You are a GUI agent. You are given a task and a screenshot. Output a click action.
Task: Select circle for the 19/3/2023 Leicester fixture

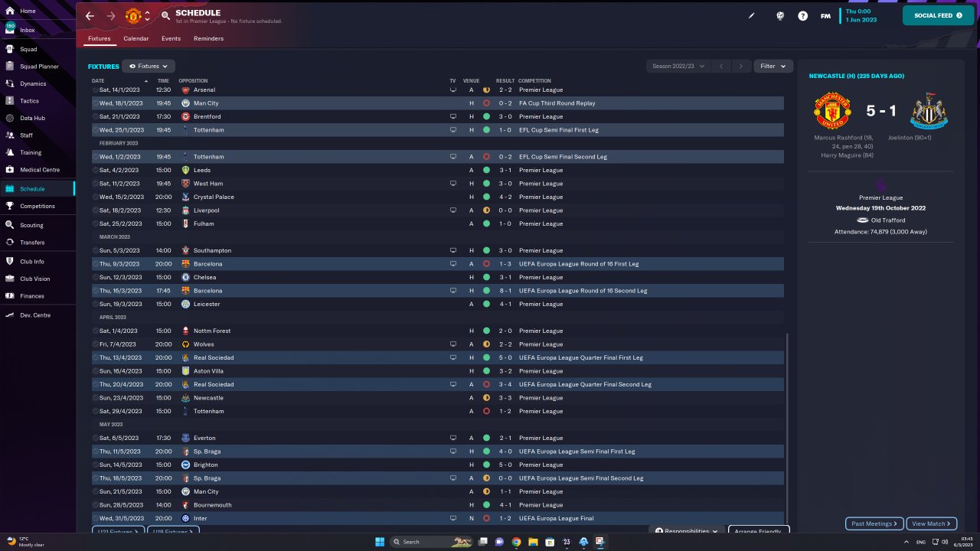coord(96,304)
